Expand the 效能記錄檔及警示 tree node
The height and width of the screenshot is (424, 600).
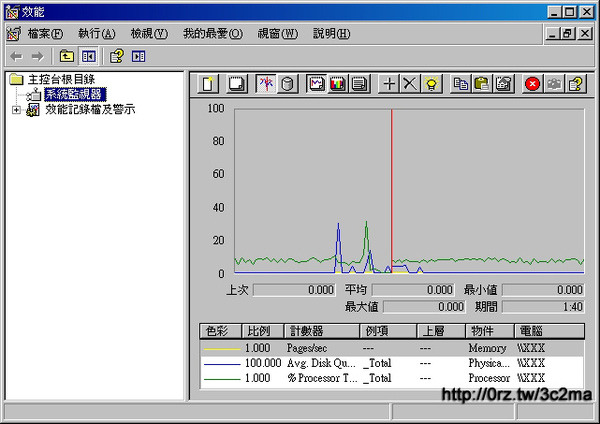pos(16,110)
